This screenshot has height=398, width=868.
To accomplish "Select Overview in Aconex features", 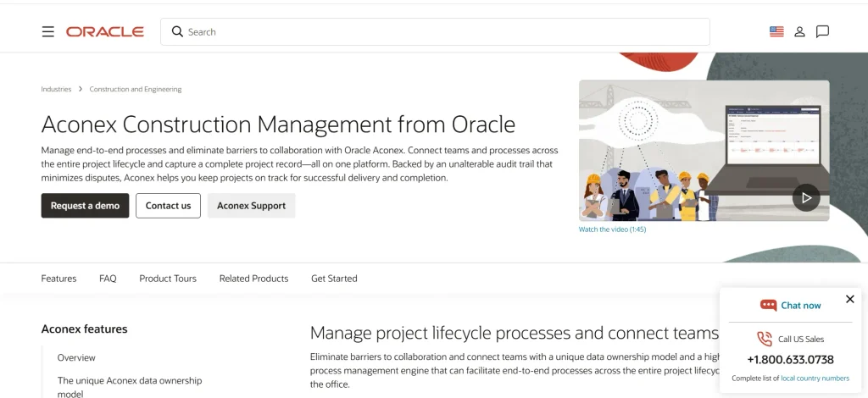I will [x=76, y=357].
